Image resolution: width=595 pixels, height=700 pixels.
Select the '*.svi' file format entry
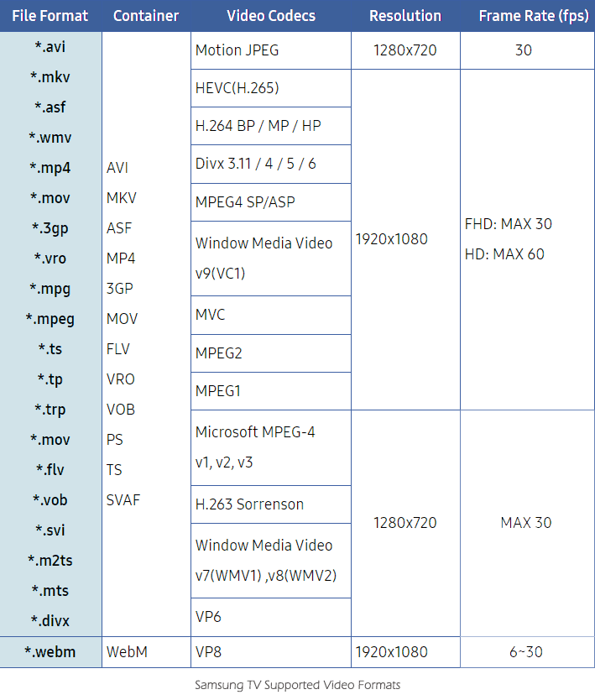(x=50, y=530)
